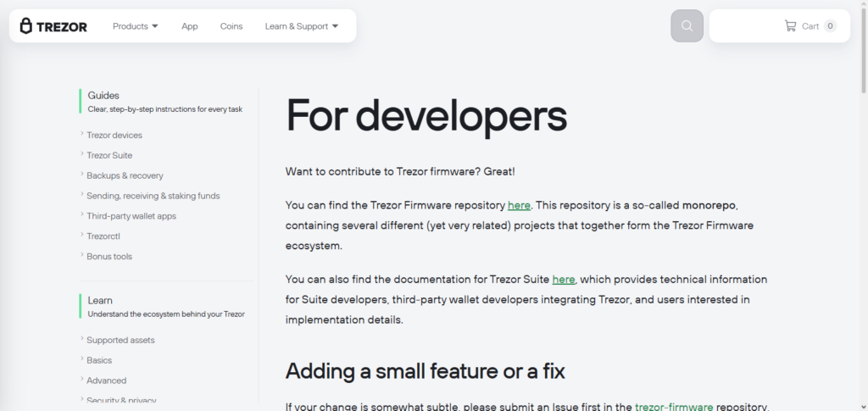This screenshot has width=868, height=411.
Task: Expand the Trezor devices section
Action: coord(114,135)
